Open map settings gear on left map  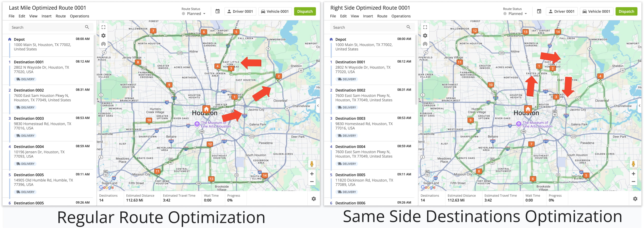103,36
